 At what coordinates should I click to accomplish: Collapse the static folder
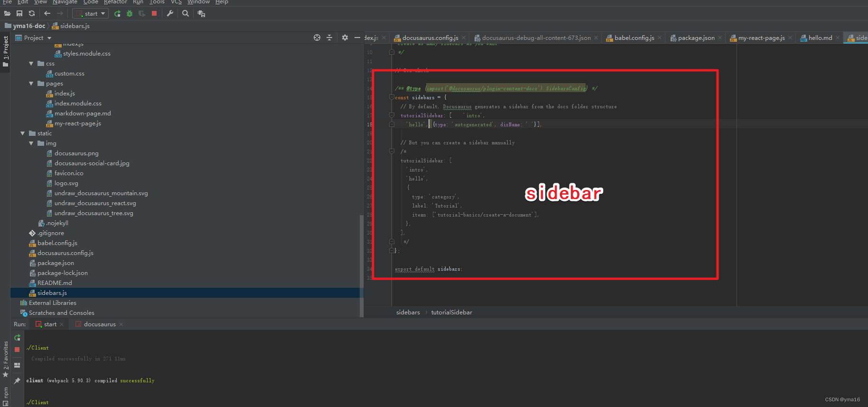click(x=23, y=133)
